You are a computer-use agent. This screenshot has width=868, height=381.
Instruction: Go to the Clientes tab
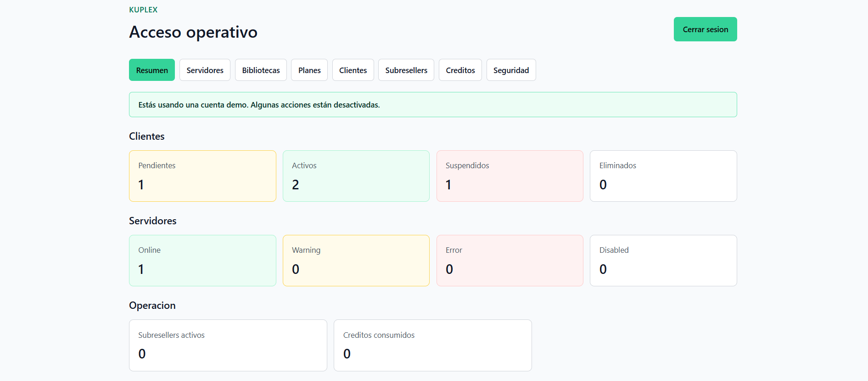click(353, 70)
